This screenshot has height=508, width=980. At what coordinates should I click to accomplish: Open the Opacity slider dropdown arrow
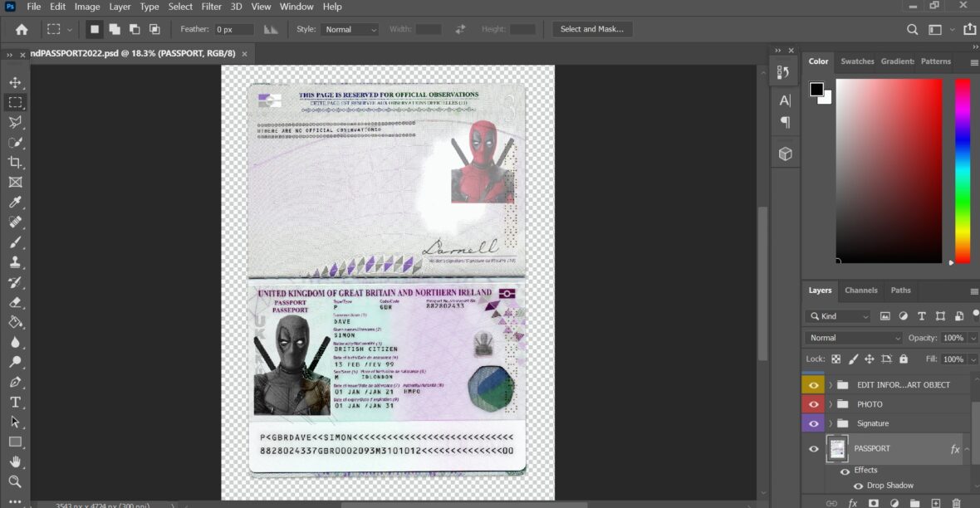point(973,338)
